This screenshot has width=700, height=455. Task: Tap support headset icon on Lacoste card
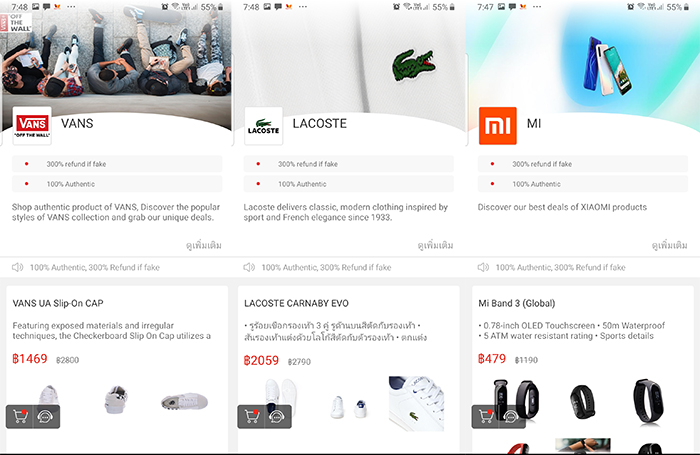pyautogui.click(x=277, y=417)
